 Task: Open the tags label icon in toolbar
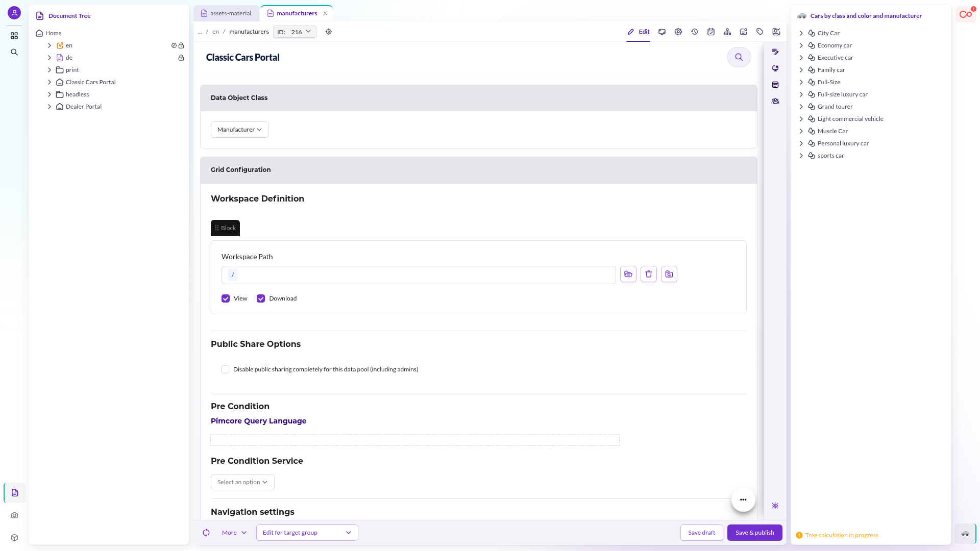pyautogui.click(x=760, y=32)
